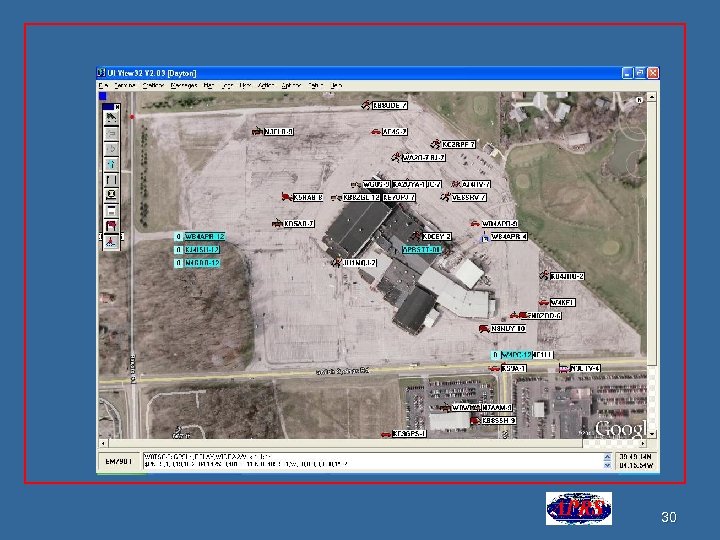Select the KE7UPJ-7 station label
Screen dimensions: 720x540
click(x=399, y=197)
